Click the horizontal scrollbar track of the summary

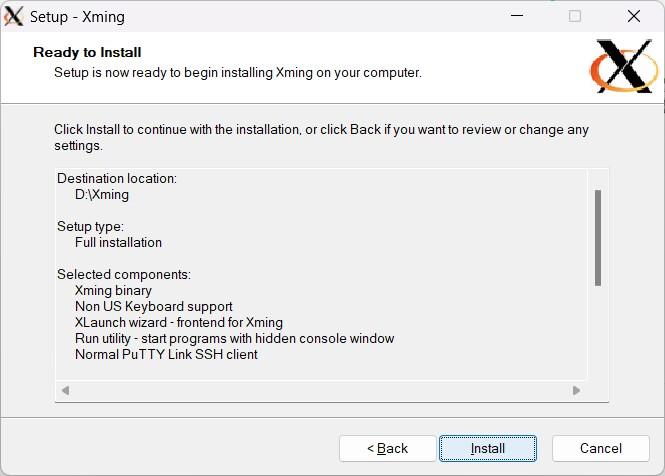[x=320, y=390]
